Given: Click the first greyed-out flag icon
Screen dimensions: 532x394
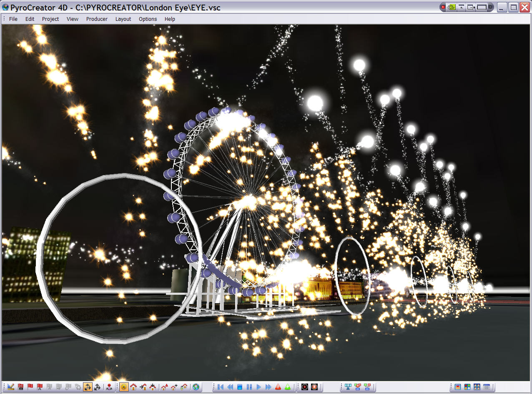Looking at the screenshot, I should pyautogui.click(x=49, y=387).
